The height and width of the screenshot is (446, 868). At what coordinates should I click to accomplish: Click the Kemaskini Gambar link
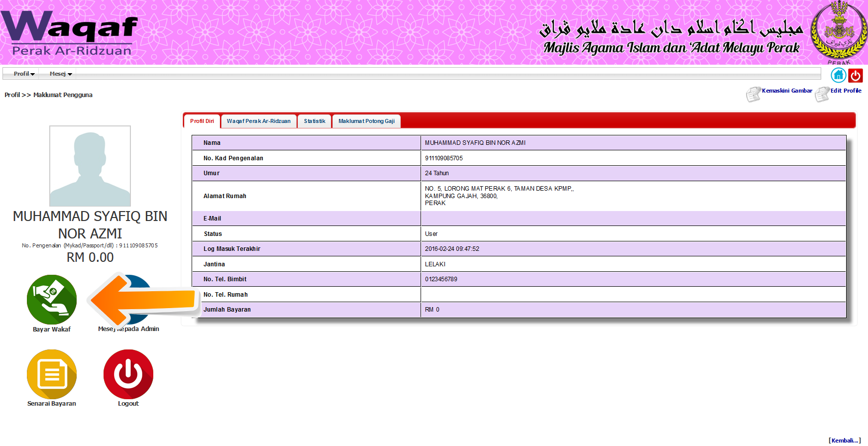click(787, 91)
